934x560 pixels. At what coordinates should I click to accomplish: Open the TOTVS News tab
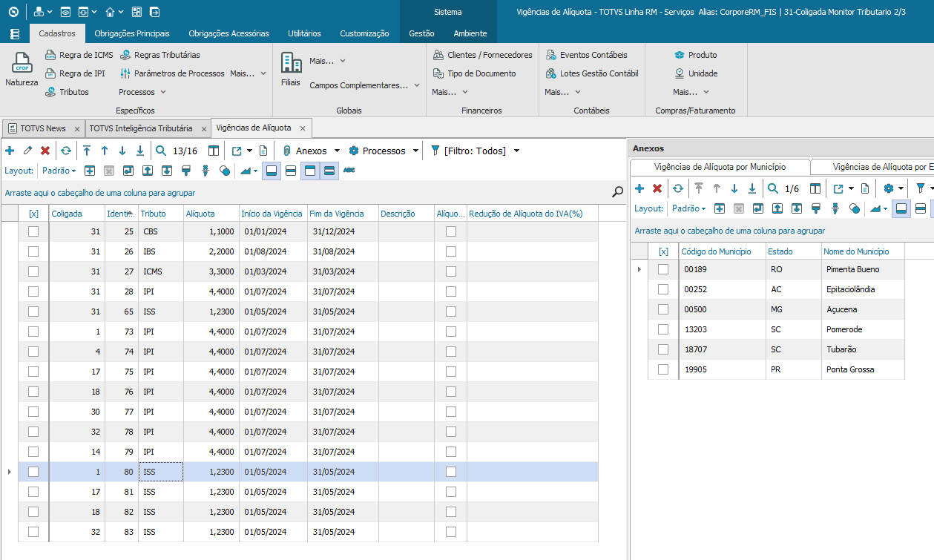[42, 128]
